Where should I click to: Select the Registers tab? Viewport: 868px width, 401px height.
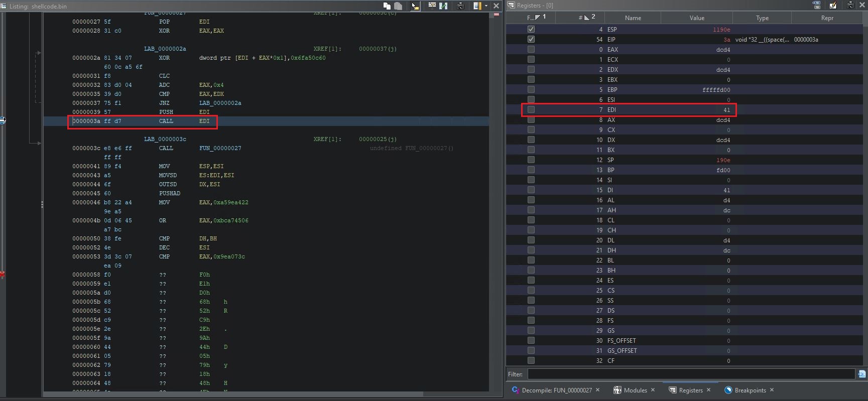click(691, 390)
